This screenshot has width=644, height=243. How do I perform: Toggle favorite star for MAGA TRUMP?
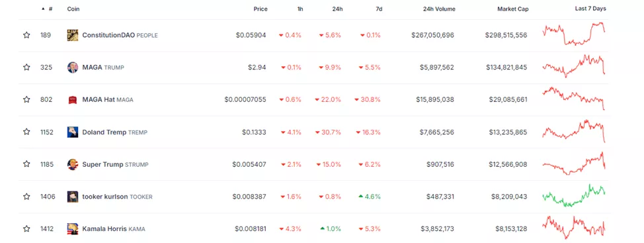(26, 68)
